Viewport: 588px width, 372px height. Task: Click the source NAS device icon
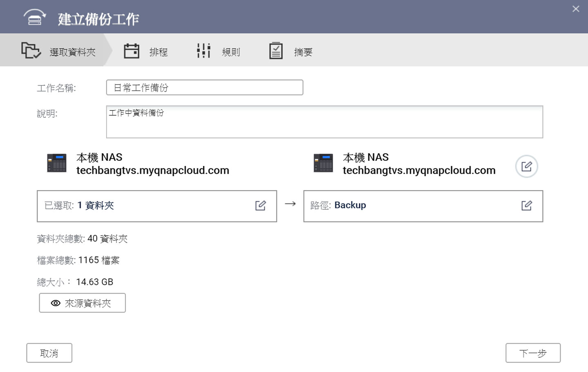57,163
